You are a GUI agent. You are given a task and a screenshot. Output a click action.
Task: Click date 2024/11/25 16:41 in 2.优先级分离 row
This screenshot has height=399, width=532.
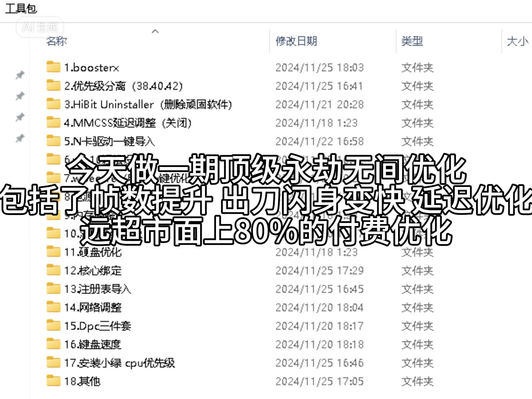click(319, 86)
